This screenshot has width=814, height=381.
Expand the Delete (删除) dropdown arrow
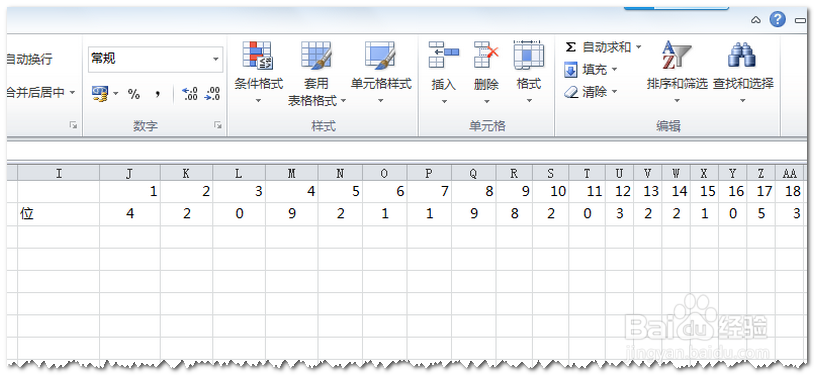[486, 101]
